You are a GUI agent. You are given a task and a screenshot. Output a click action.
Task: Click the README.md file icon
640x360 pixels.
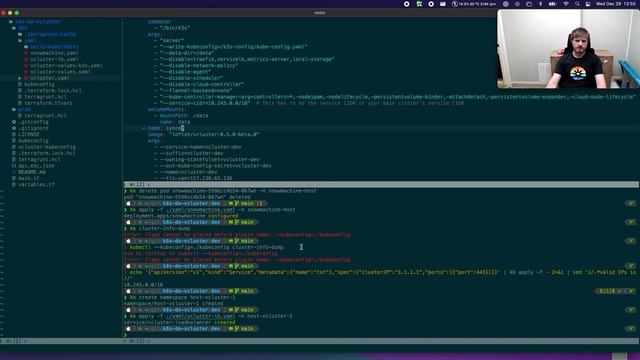(x=14, y=172)
